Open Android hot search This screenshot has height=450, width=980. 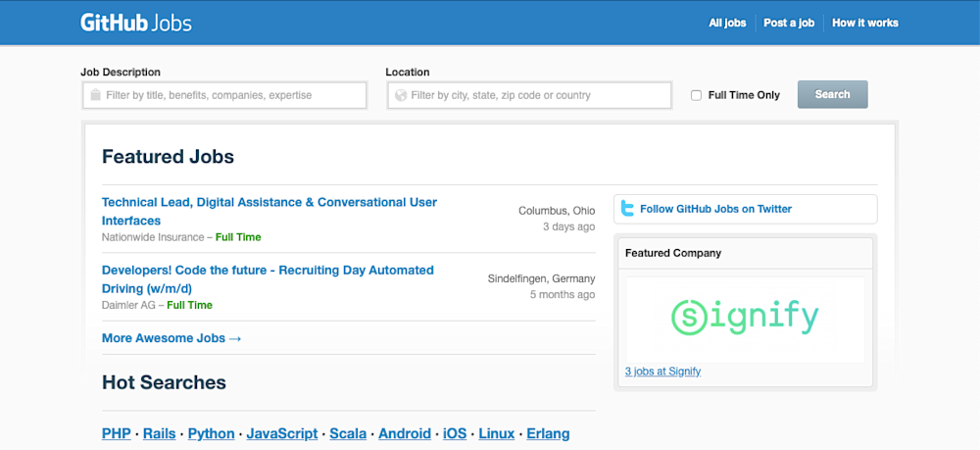(405, 433)
